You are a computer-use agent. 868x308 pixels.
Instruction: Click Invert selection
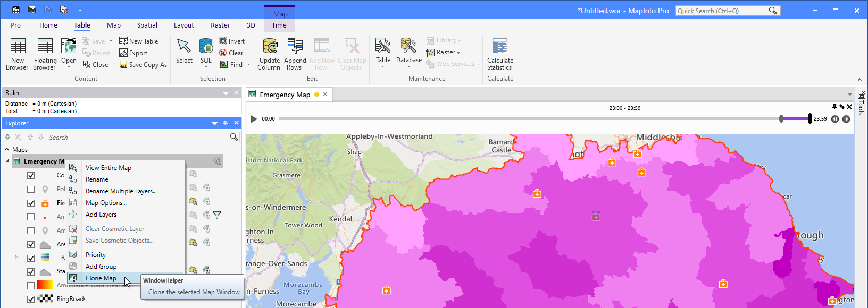click(x=232, y=41)
